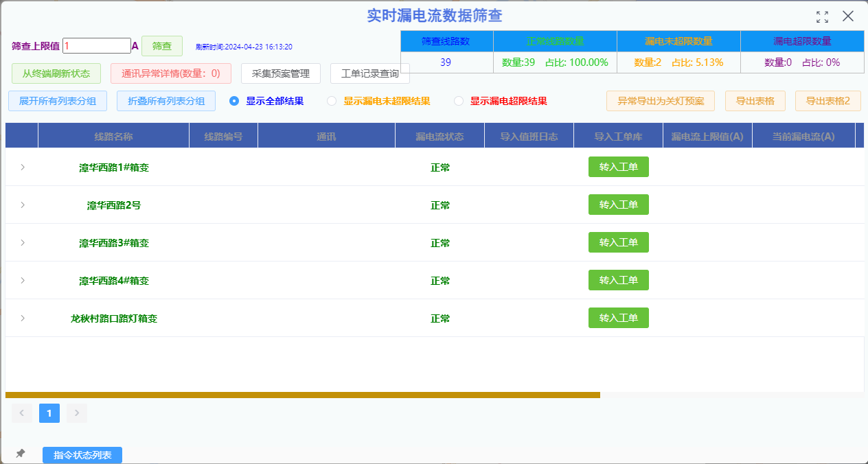The width and height of the screenshot is (868, 464).
Task: Click 线路名称 column header
Action: 114,136
